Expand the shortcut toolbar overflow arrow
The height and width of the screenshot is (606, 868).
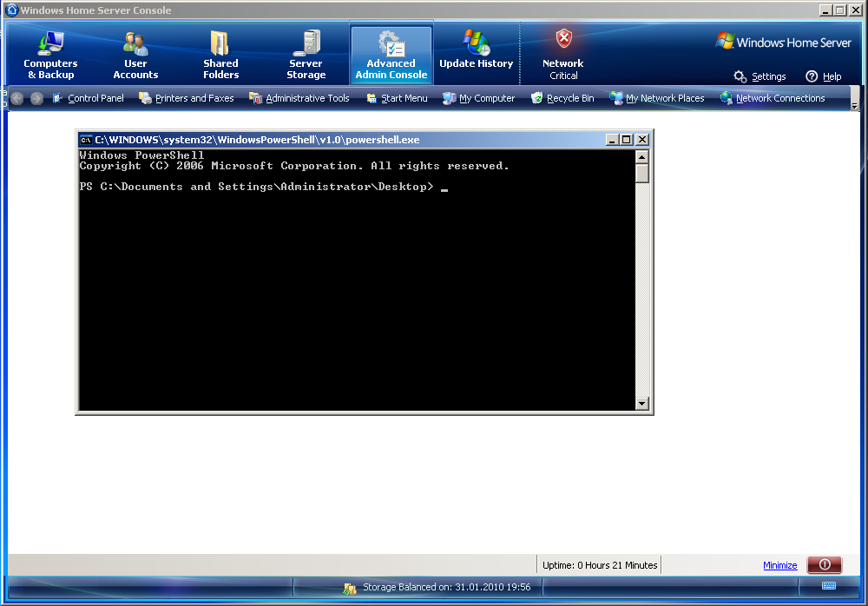pos(855,105)
